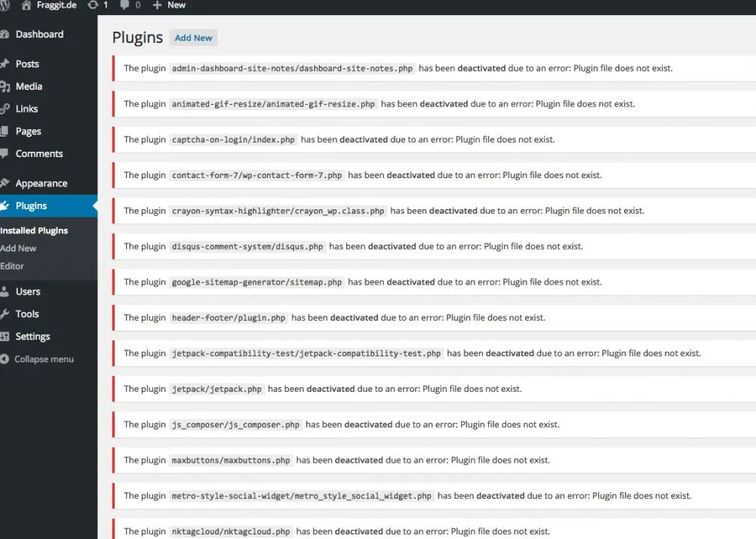This screenshot has height=539, width=756.
Task: Click the WordPress logo icon
Action: tap(5, 5)
